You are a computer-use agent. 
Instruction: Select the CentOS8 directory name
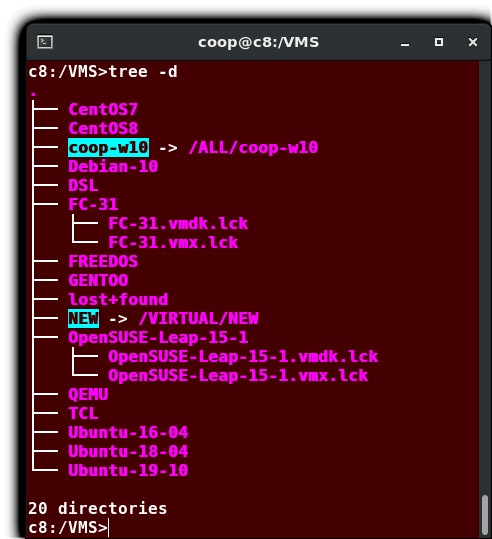click(103, 129)
